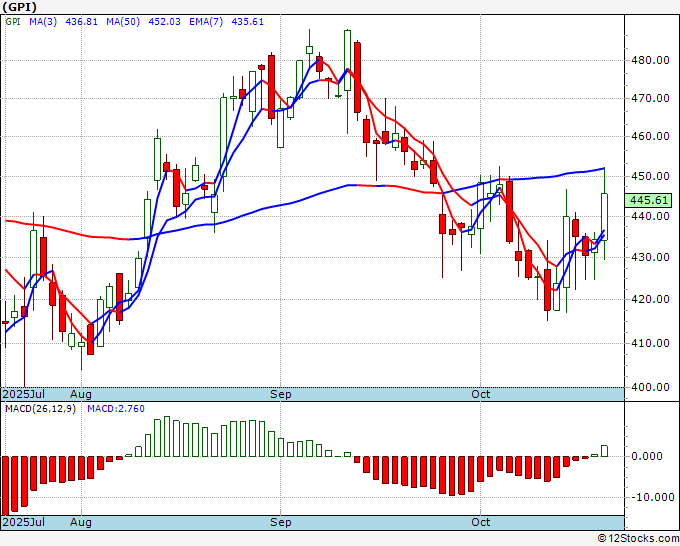The width and height of the screenshot is (680, 546).
Task: Click the MA(50) value 452.03
Action: (164, 22)
